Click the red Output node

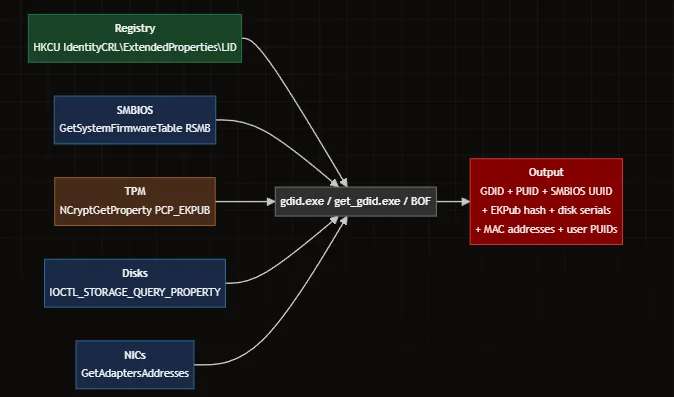546,202
